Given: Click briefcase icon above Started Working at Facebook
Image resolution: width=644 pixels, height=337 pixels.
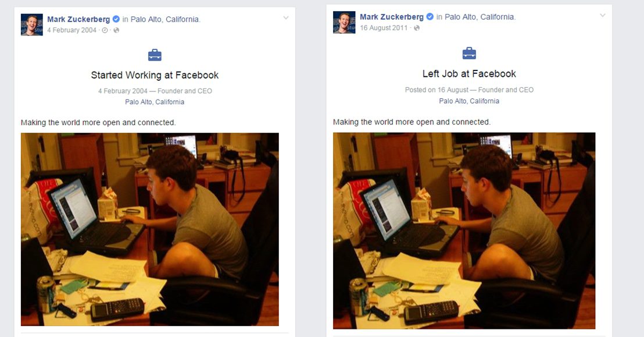Looking at the screenshot, I should pos(155,55).
